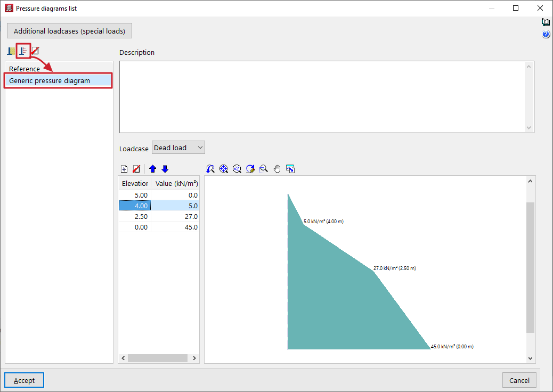Click zoom extents icon
The height and width of the screenshot is (392, 553).
[x=224, y=169]
